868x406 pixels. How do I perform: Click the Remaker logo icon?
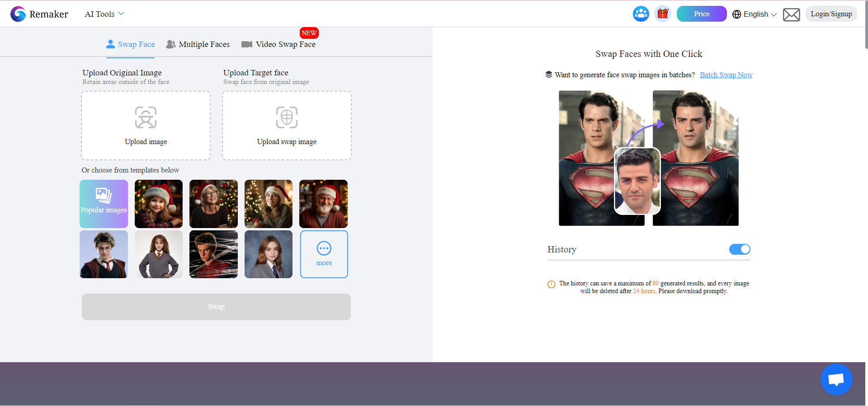[x=18, y=14]
